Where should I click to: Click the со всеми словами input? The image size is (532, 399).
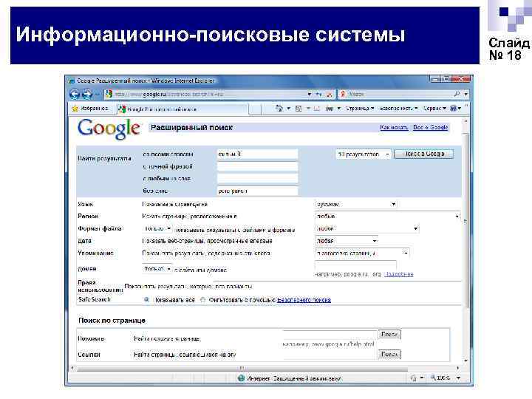[258, 154]
